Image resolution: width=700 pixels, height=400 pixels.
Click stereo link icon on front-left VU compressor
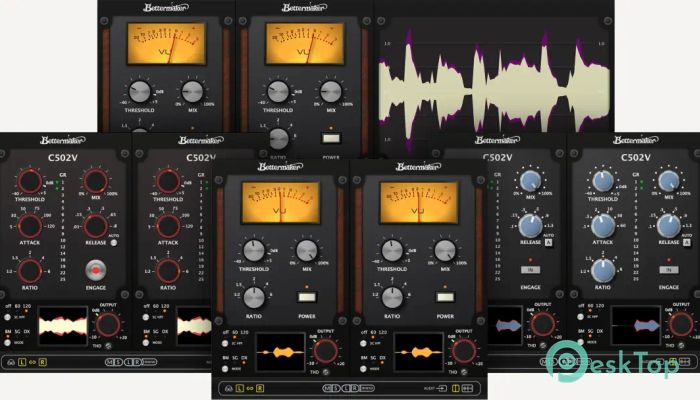tap(247, 386)
